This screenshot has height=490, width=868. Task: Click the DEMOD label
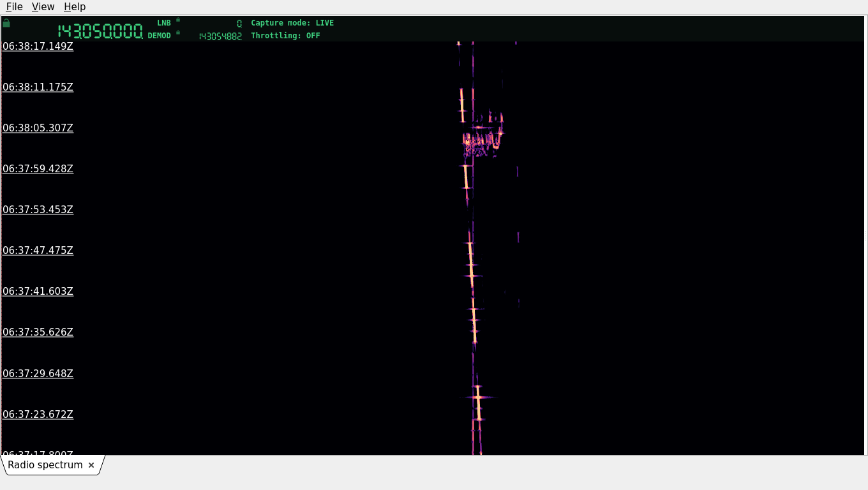tap(160, 36)
